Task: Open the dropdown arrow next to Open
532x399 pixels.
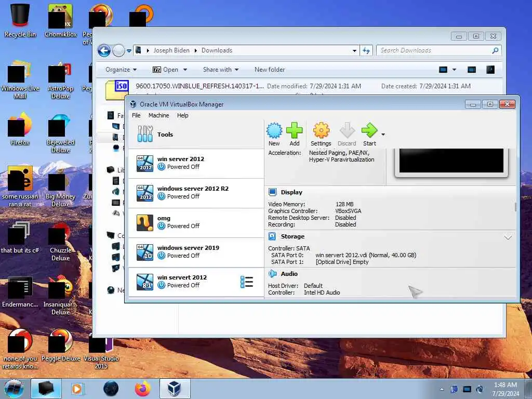Action: [x=185, y=70]
